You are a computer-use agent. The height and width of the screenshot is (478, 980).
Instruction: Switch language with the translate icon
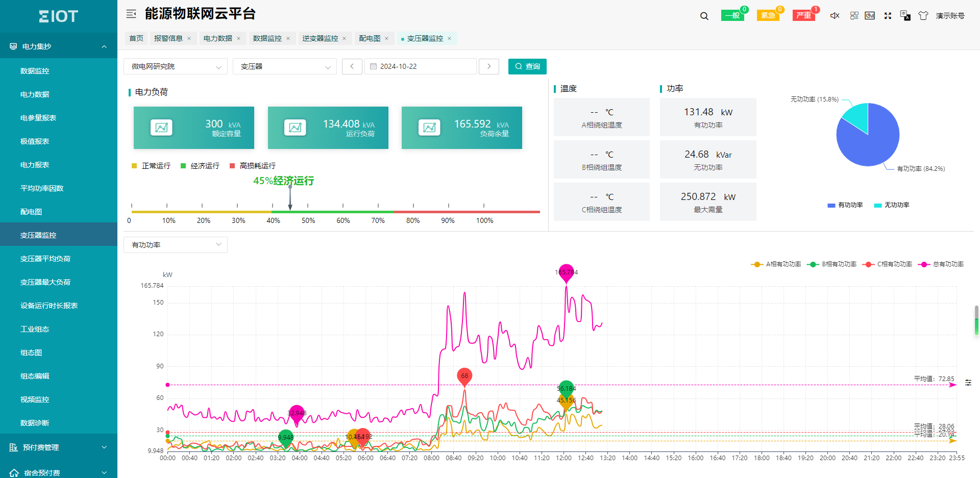(x=905, y=16)
